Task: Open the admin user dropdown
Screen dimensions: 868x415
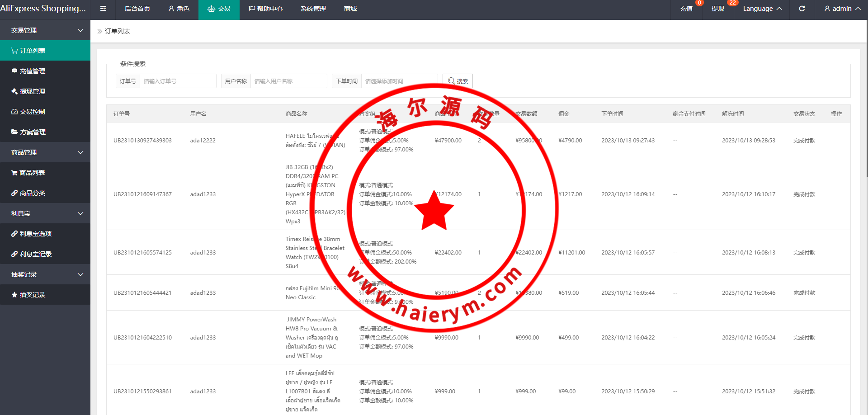Action: pos(842,9)
